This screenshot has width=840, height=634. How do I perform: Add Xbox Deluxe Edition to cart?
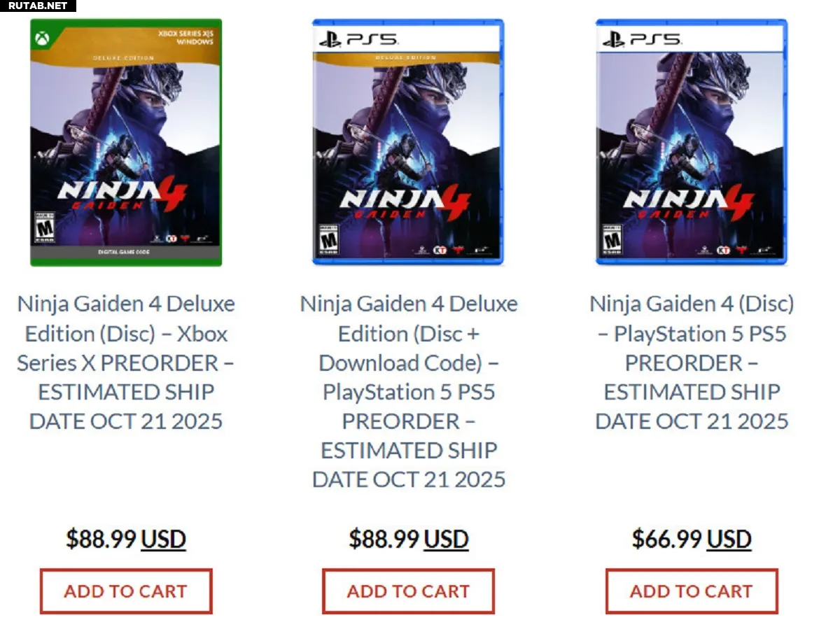tap(126, 591)
